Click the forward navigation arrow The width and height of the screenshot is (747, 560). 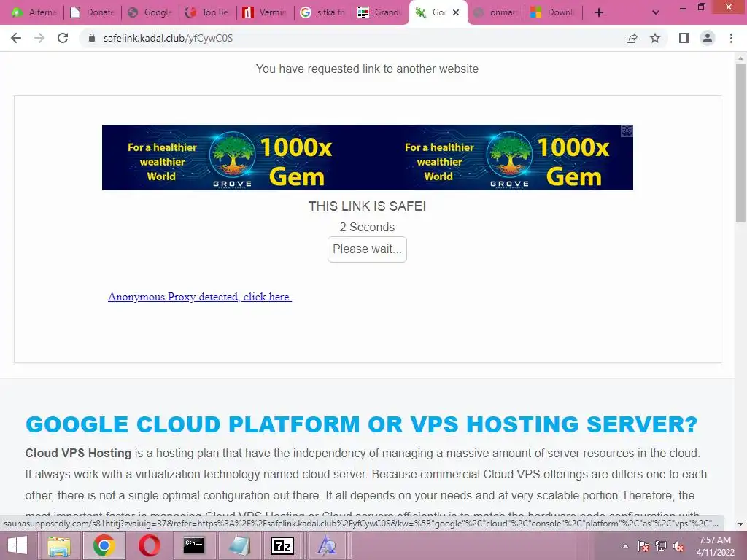(x=39, y=38)
